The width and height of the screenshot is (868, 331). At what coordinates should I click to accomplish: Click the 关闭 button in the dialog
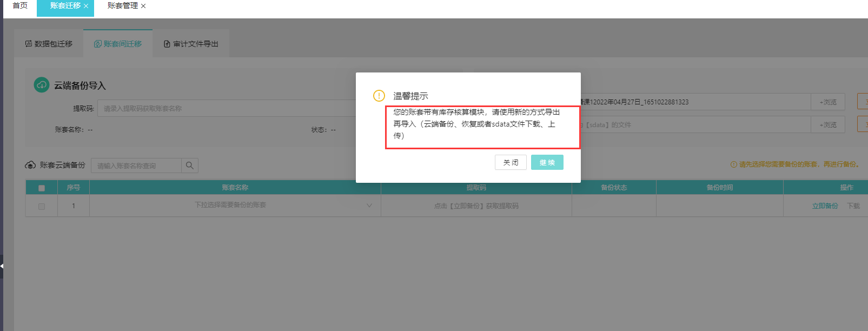click(511, 162)
